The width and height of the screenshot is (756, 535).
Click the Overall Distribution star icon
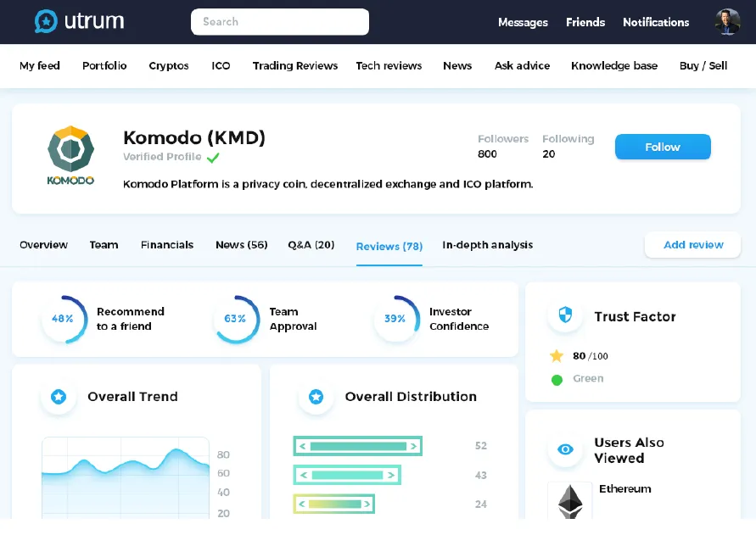316,397
